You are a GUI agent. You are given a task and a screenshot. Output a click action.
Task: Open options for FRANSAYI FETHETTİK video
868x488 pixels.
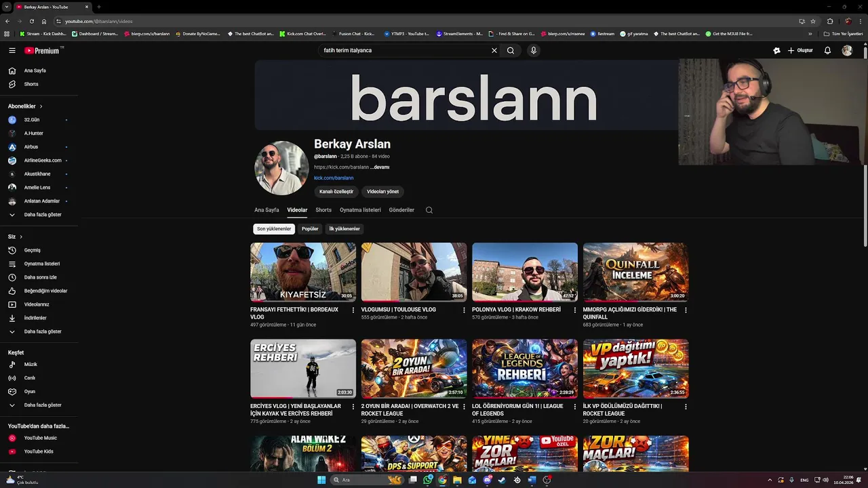click(x=353, y=310)
